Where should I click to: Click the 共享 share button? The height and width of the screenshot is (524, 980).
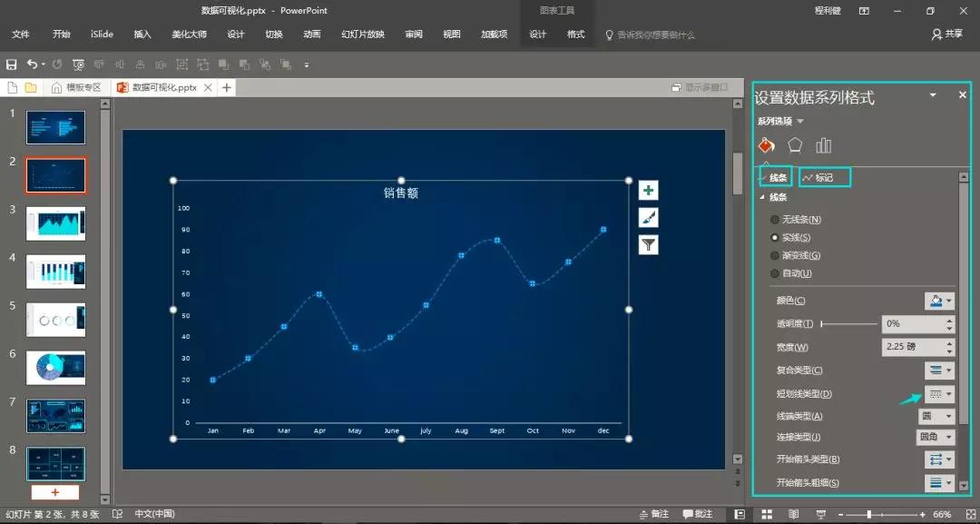point(947,35)
